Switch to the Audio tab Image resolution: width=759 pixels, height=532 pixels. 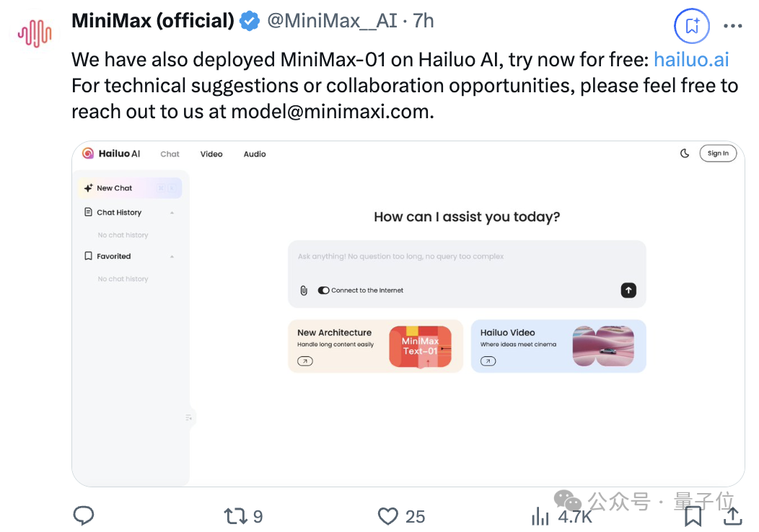point(255,154)
